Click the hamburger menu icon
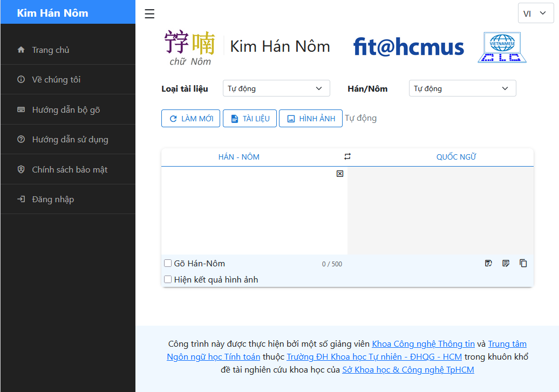The height and width of the screenshot is (392, 559). click(x=149, y=14)
